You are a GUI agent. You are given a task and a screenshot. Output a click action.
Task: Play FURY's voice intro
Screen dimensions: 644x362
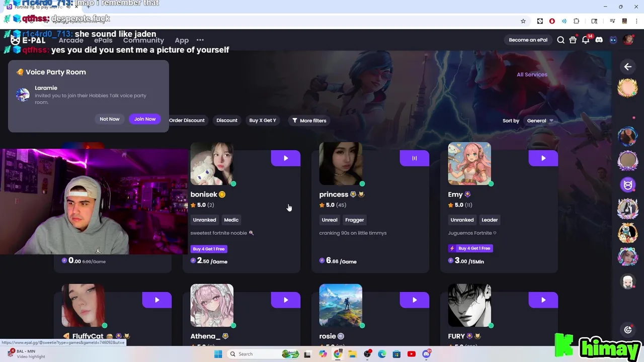click(x=543, y=300)
